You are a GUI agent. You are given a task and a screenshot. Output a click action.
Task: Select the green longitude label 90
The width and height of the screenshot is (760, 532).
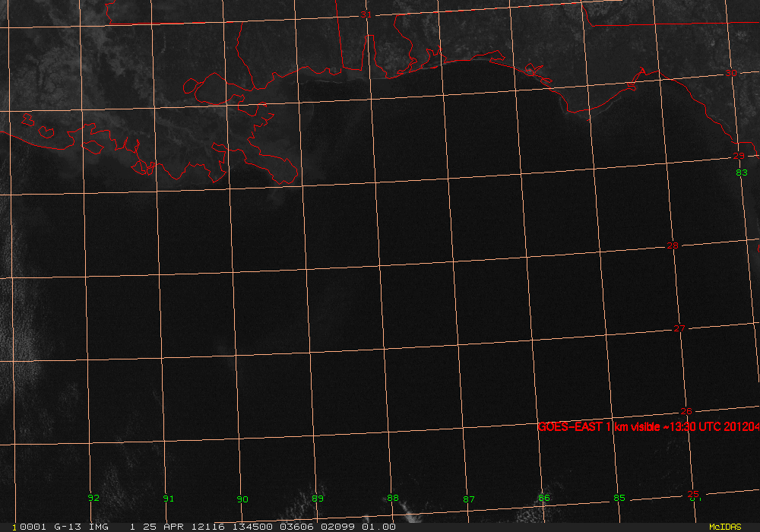pyautogui.click(x=242, y=499)
